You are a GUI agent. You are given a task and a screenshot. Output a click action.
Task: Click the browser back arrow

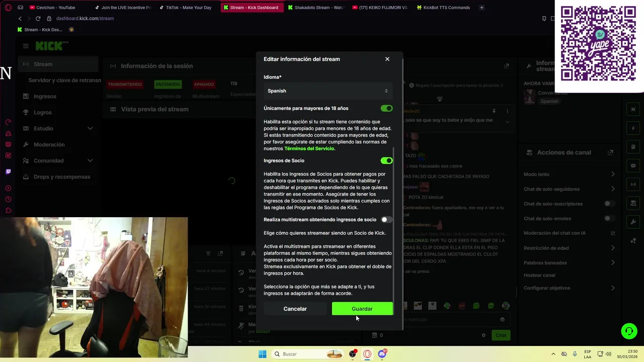(x=20, y=19)
